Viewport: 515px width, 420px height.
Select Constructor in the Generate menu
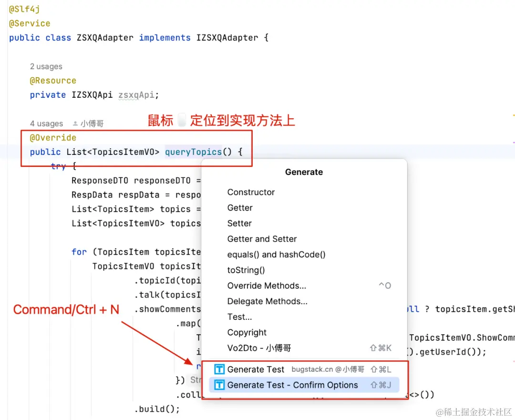click(251, 192)
